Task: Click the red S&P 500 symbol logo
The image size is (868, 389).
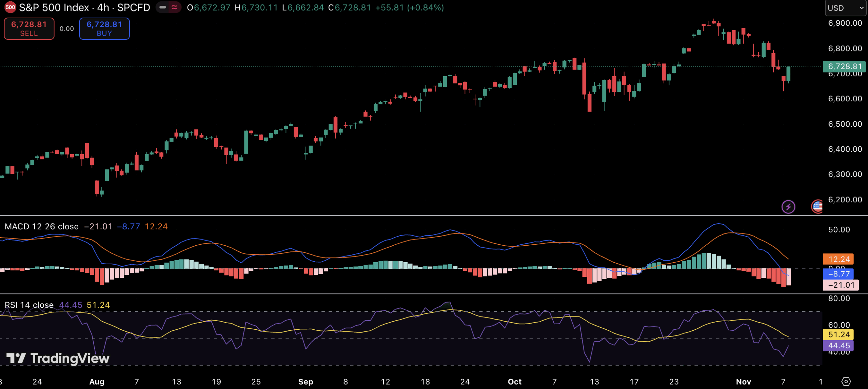Action: [10, 7]
